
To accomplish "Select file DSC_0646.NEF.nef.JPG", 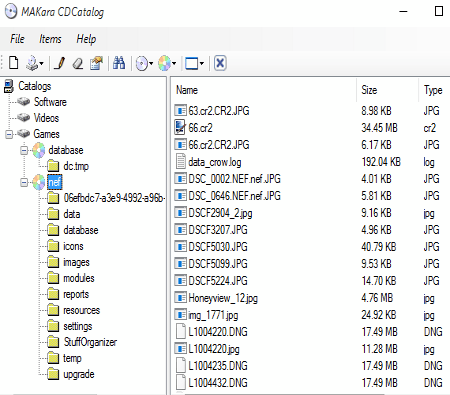I will [x=234, y=196].
